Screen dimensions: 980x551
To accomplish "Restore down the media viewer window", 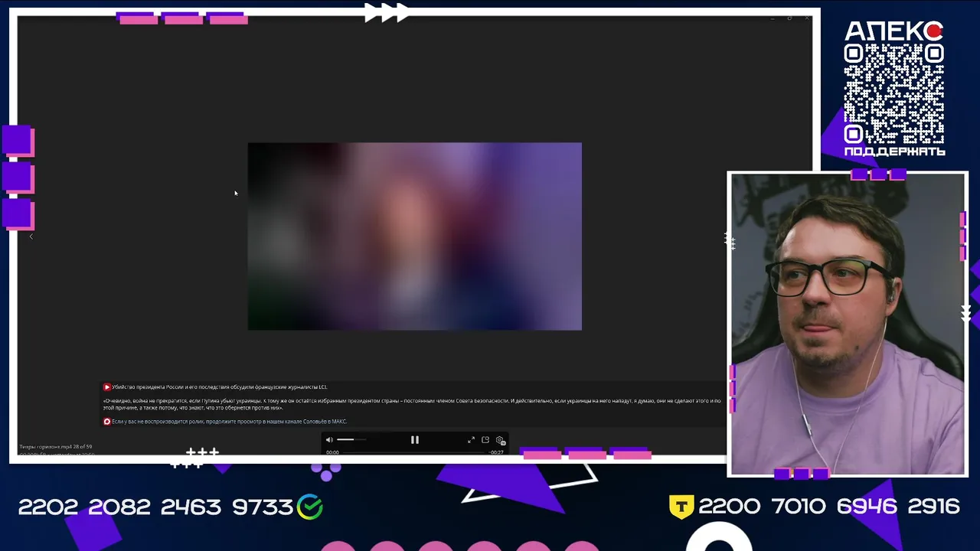I will (789, 18).
